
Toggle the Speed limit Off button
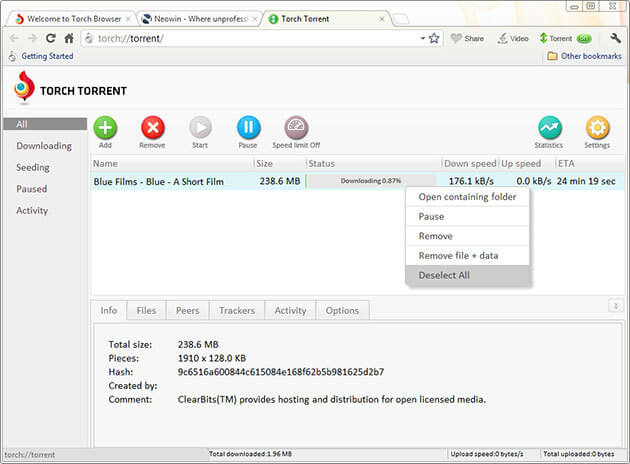pos(296,127)
